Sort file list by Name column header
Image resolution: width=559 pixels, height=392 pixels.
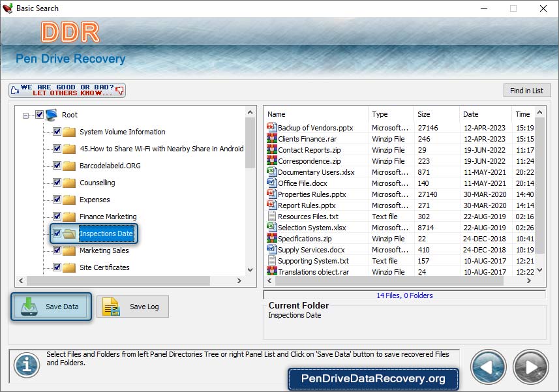point(316,114)
